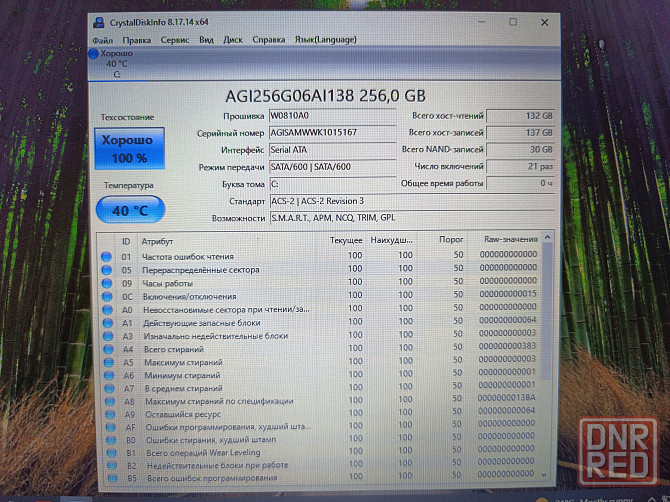
Task: Click the status icon for B0 Ошибки стирания
Action: coord(112,440)
